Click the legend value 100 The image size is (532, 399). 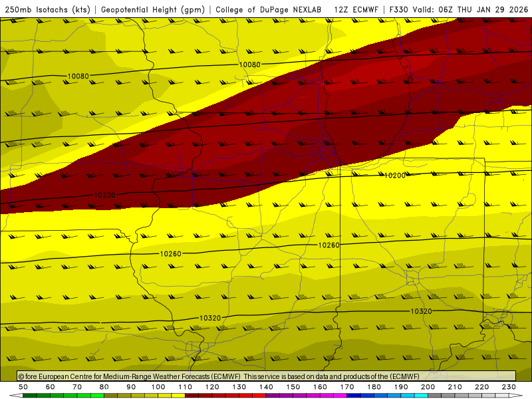[158, 387]
